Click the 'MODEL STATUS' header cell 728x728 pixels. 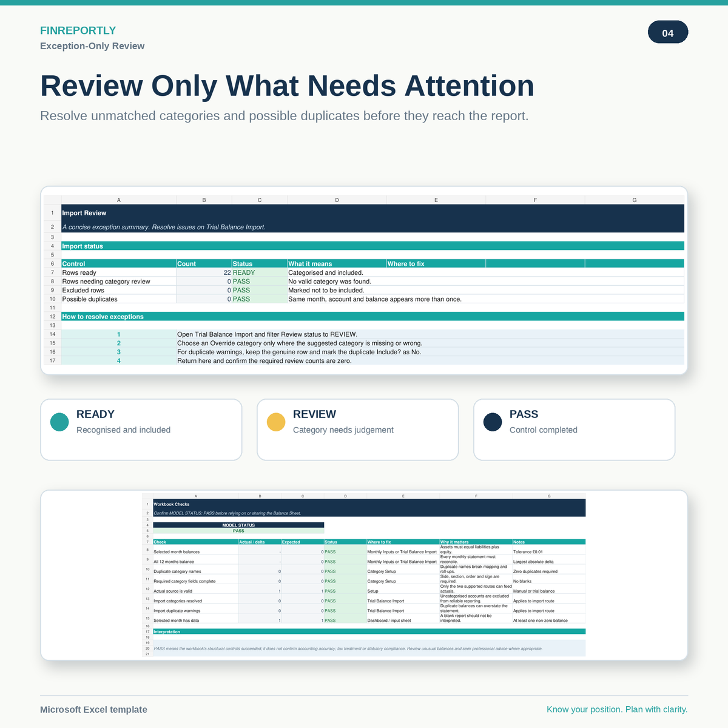click(x=238, y=525)
